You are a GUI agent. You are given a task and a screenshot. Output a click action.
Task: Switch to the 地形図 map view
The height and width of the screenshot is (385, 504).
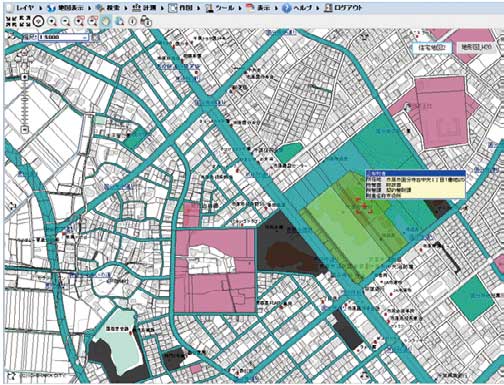pos(476,48)
